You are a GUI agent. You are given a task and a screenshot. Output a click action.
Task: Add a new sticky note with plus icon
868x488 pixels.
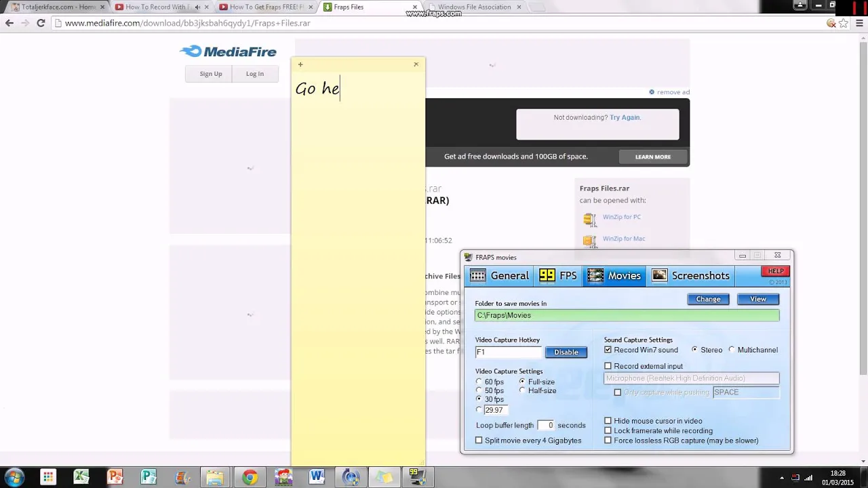(x=300, y=64)
